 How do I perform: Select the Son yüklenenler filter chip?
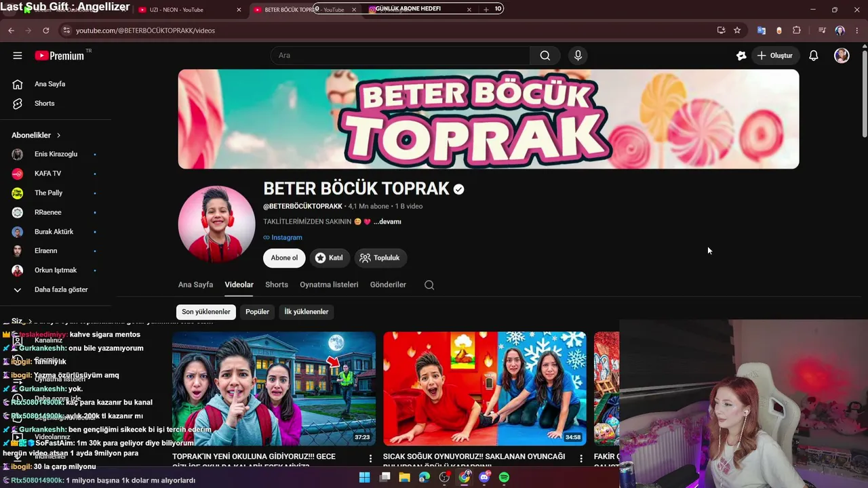click(x=206, y=312)
